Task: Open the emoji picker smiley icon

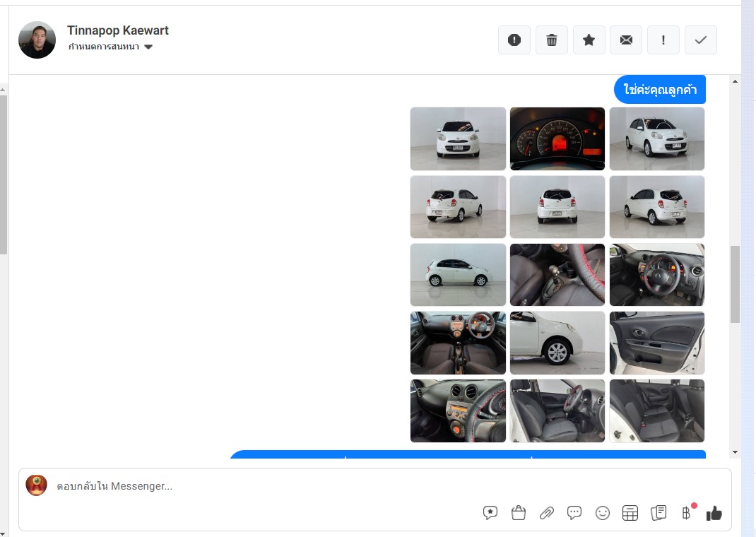Action: tap(603, 513)
